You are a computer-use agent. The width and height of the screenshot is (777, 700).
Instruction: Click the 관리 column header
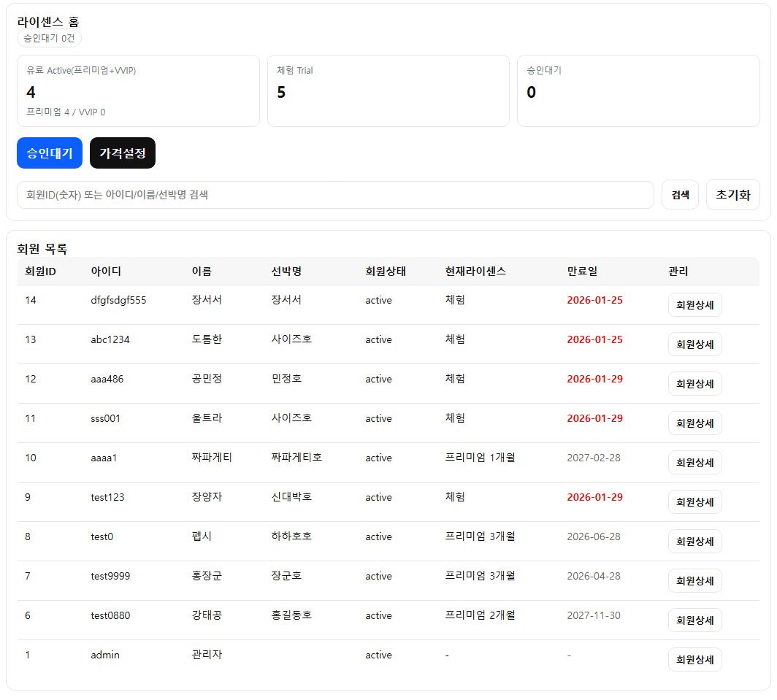tap(678, 271)
